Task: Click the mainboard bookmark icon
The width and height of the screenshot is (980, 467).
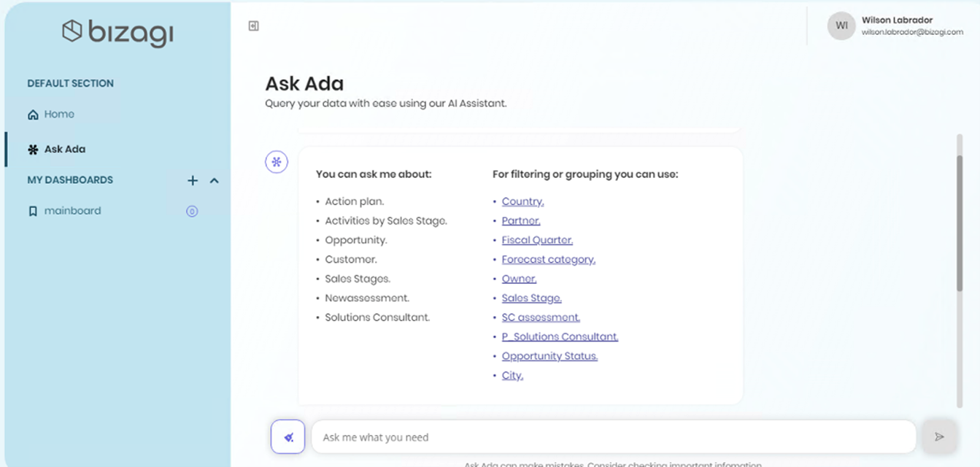Action: [x=33, y=212]
